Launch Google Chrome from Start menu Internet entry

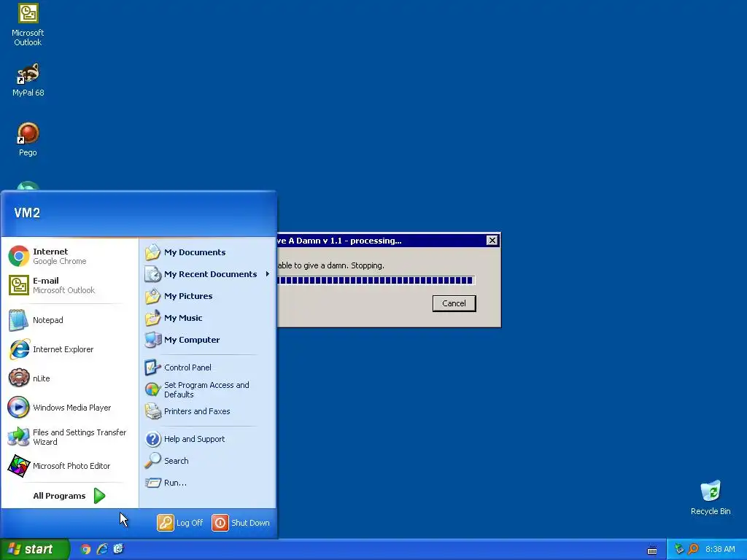click(69, 256)
